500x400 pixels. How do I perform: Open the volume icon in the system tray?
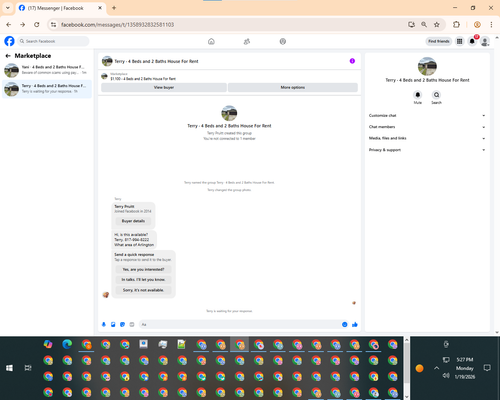click(x=446, y=376)
